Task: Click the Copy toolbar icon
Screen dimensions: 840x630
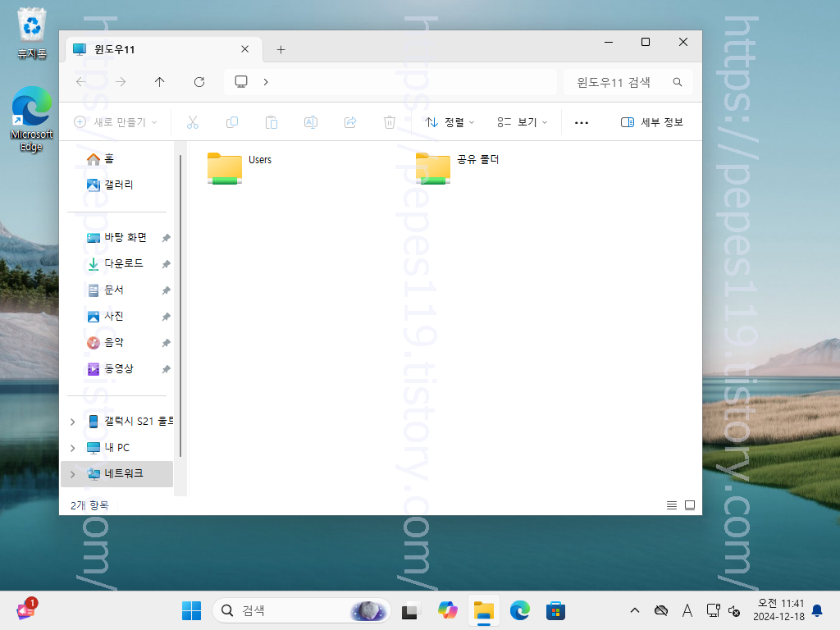Action: click(x=232, y=122)
